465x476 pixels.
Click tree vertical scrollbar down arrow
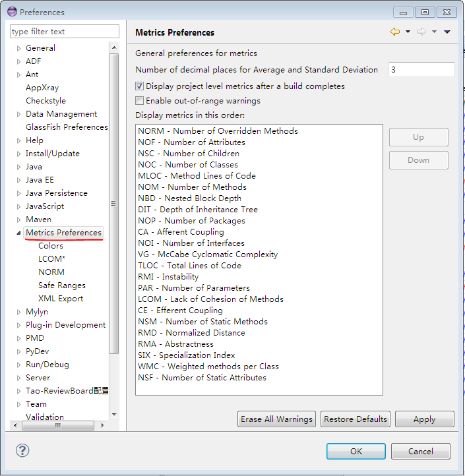114,415
